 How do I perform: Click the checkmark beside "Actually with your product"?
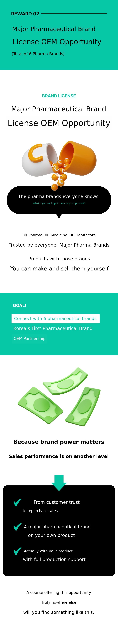click(17, 551)
